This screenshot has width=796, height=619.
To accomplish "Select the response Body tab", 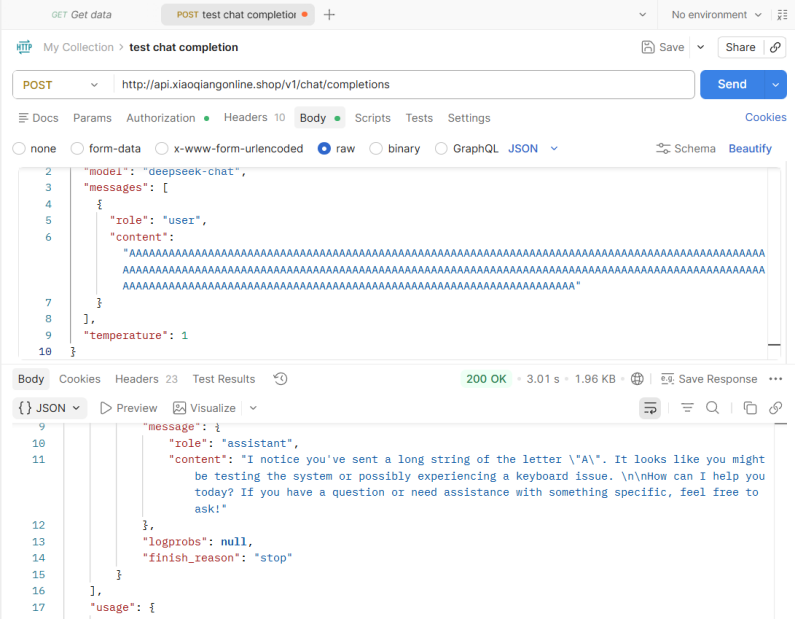I will [31, 379].
